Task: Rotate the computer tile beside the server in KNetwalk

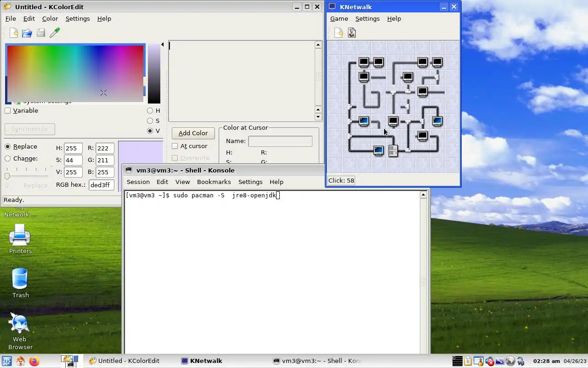Action: tap(378, 150)
